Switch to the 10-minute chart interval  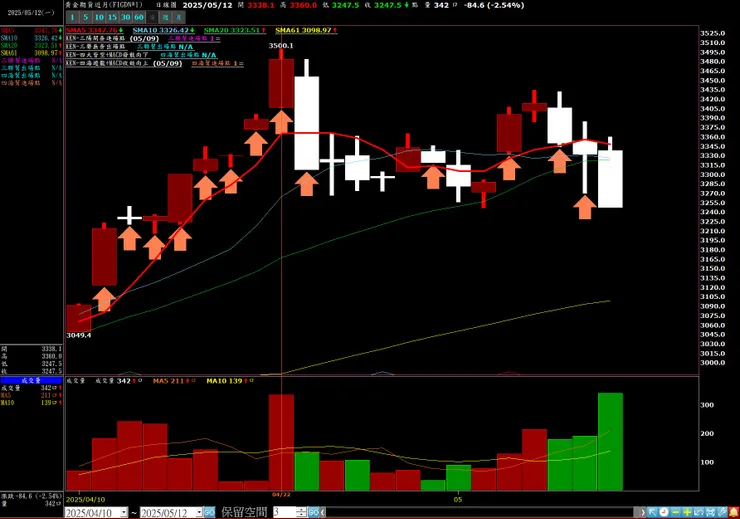coord(99,17)
